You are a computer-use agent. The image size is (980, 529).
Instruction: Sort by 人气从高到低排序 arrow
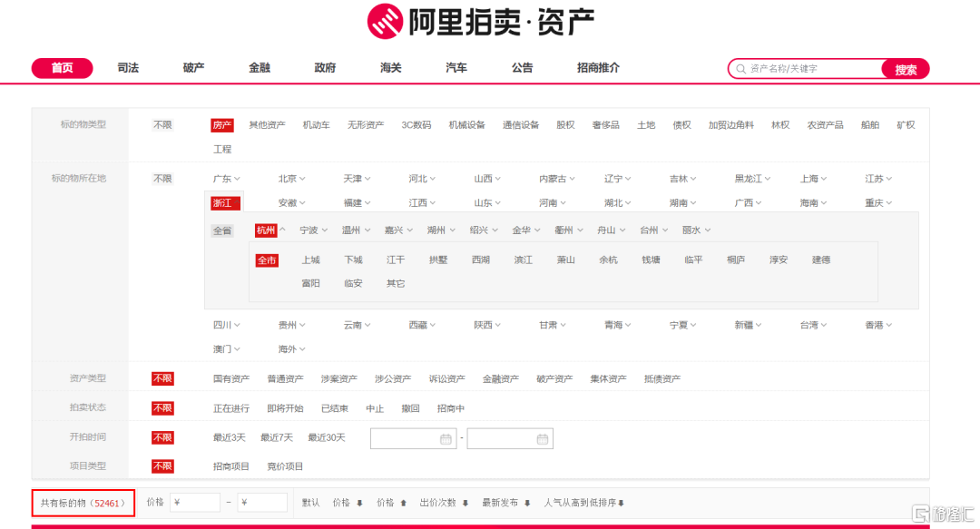pyautogui.click(x=621, y=503)
